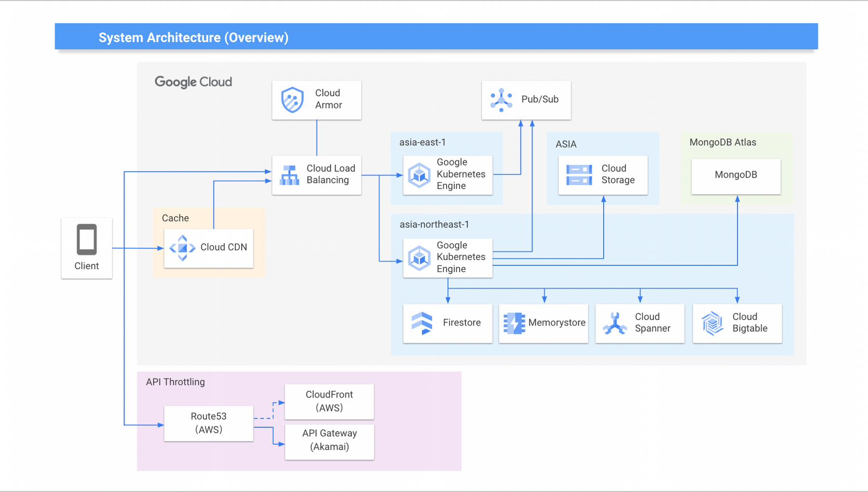
Task: Click the 'Memorystore' label text
Action: point(557,323)
